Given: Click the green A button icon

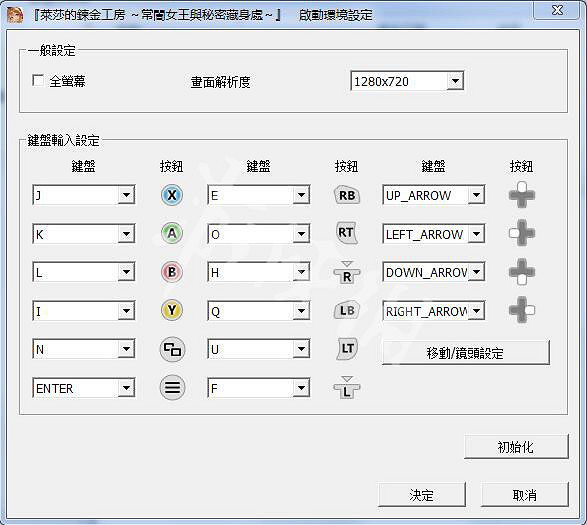Looking at the screenshot, I should pos(172,234).
